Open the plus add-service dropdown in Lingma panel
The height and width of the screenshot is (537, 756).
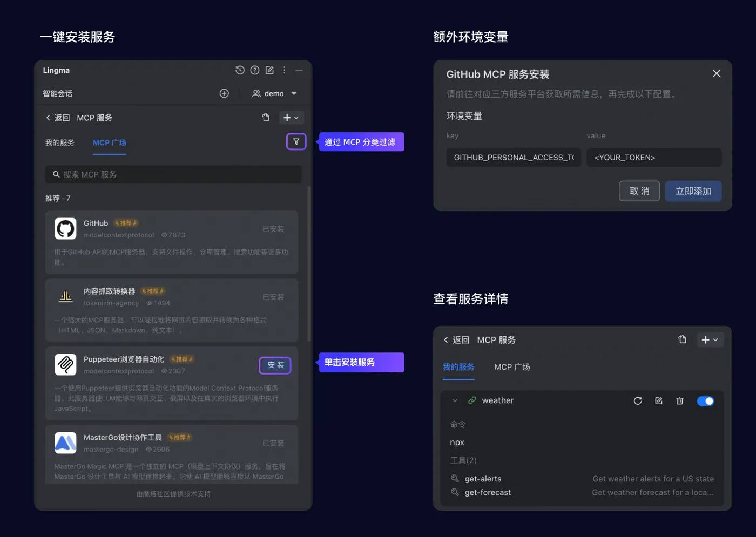coord(292,118)
